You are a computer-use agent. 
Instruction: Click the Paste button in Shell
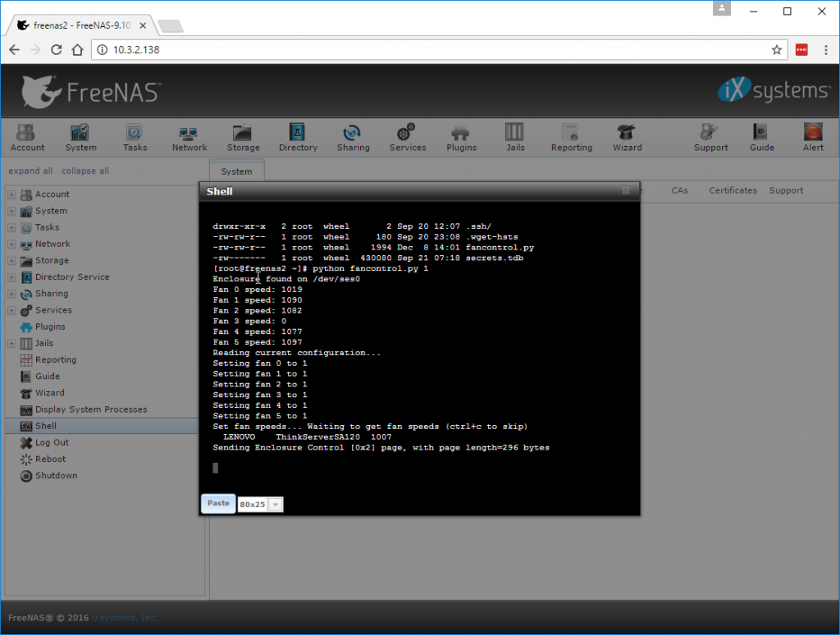[x=217, y=503]
